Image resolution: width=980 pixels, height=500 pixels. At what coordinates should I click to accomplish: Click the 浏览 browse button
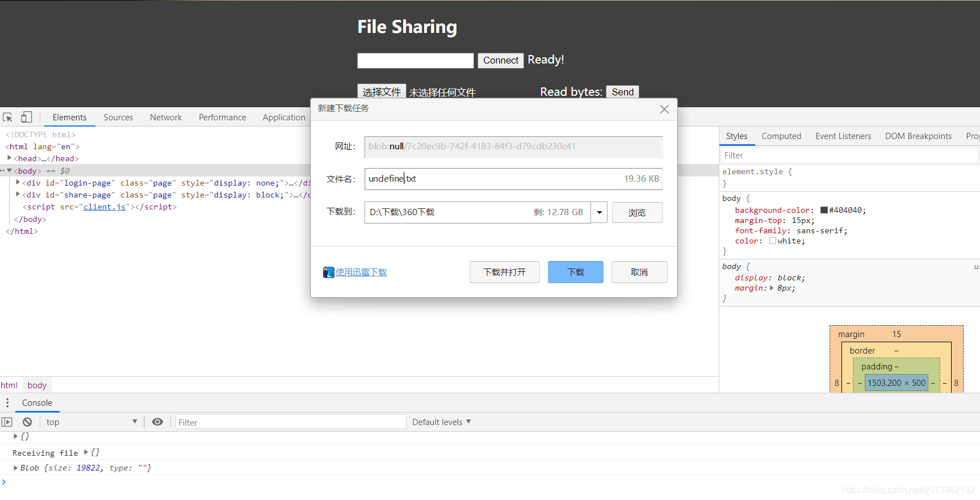tap(637, 212)
